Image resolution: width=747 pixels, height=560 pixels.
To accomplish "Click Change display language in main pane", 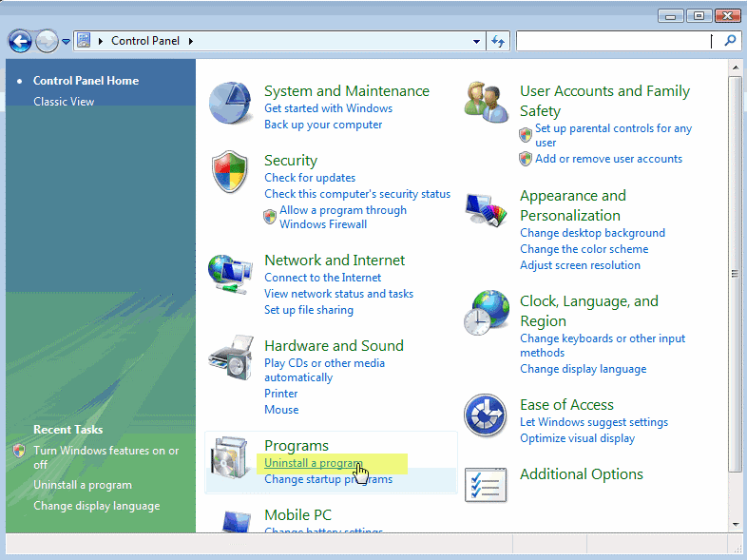I will click(x=584, y=369).
